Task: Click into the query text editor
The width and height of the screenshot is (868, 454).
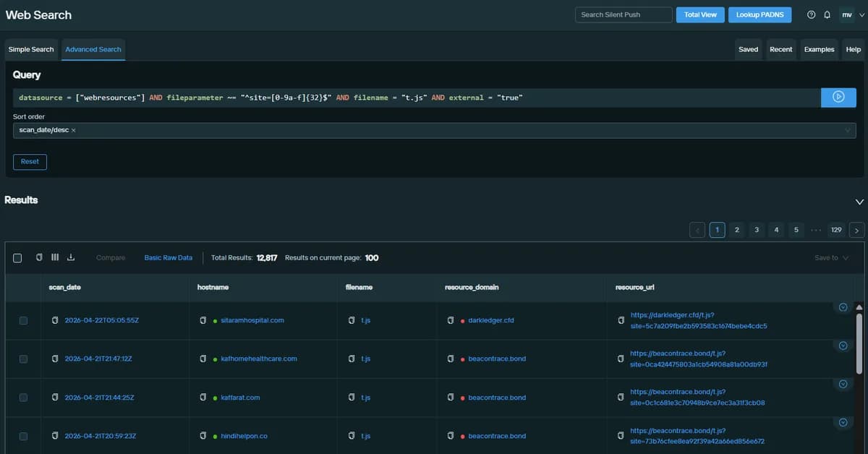Action: (x=417, y=97)
